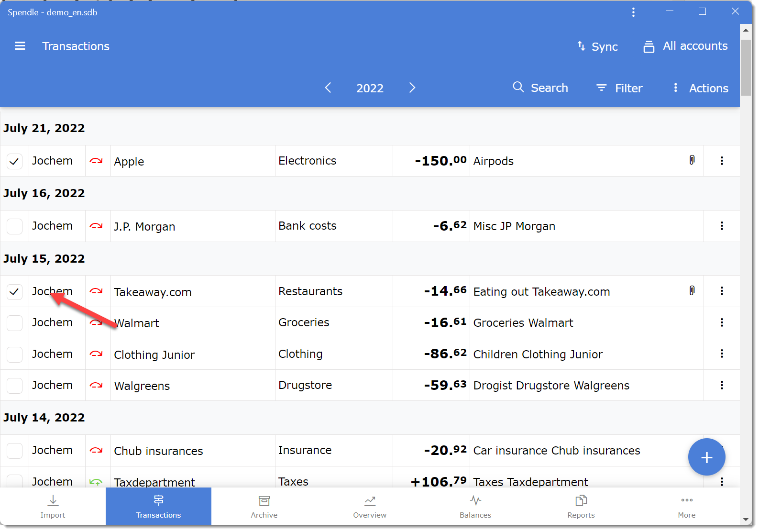Click the expense arrow icon for Chub insurances
This screenshot has height=532, width=759.
[x=97, y=450]
